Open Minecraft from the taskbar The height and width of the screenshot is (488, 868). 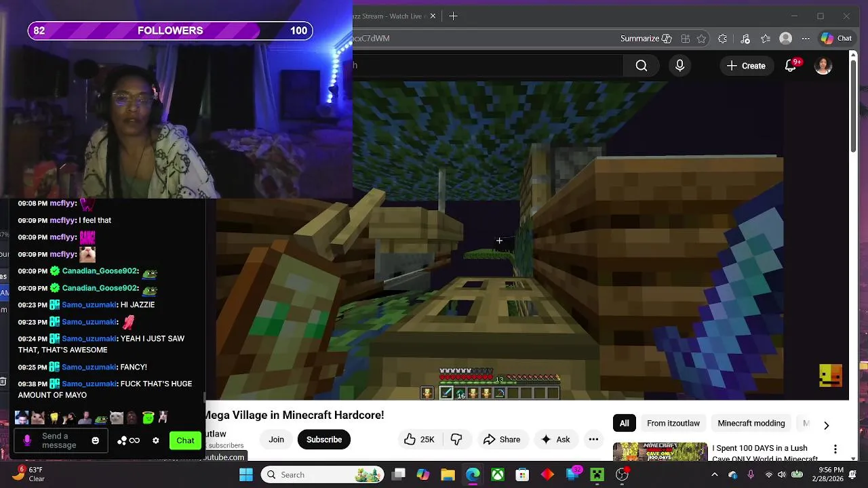597,474
